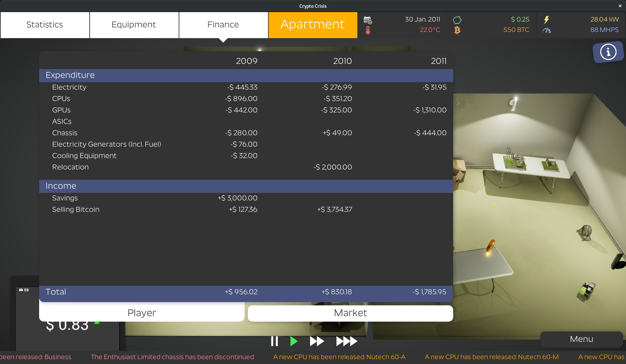Click the green play speed button
Screen dimensions: 626x364
tap(294, 341)
